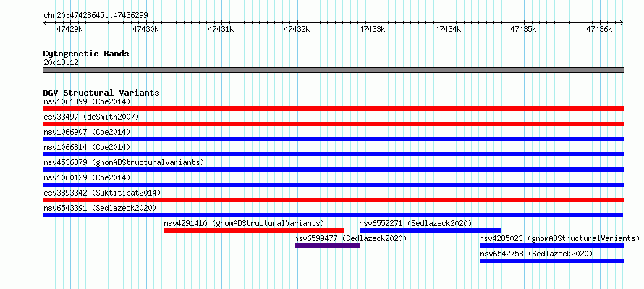This screenshot has height=289, width=644.
Task: Click the 47430k ruler tick label
Action: coord(145,29)
